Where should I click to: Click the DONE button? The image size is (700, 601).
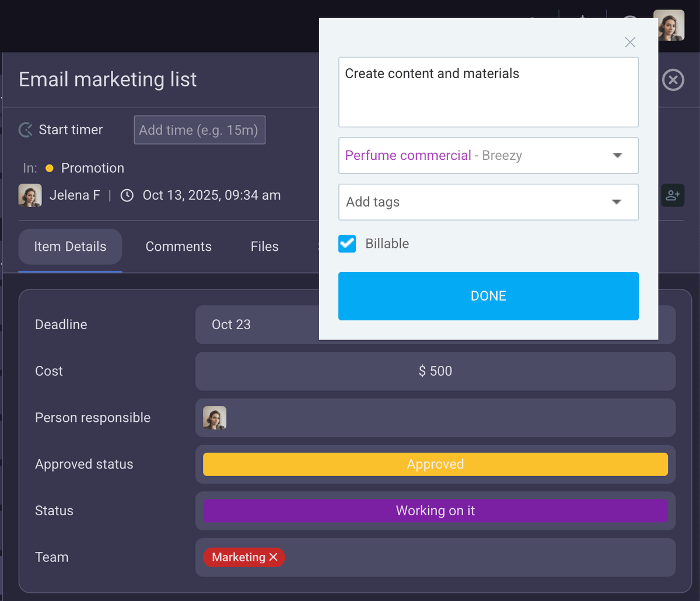point(488,296)
